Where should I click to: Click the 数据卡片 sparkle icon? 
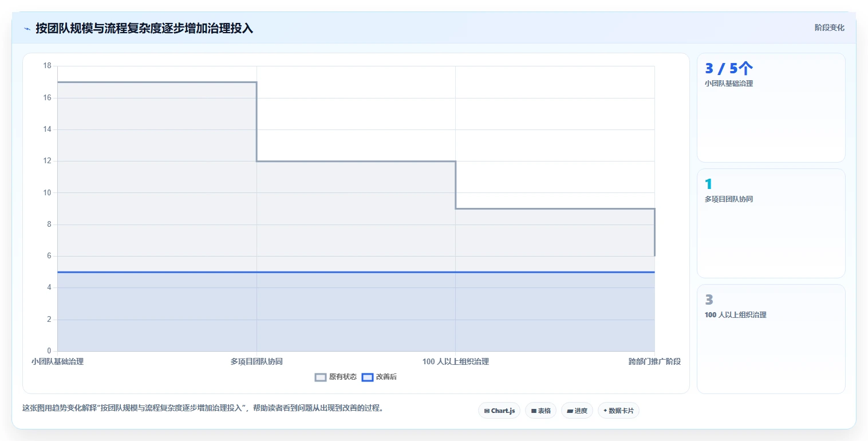tap(605, 411)
